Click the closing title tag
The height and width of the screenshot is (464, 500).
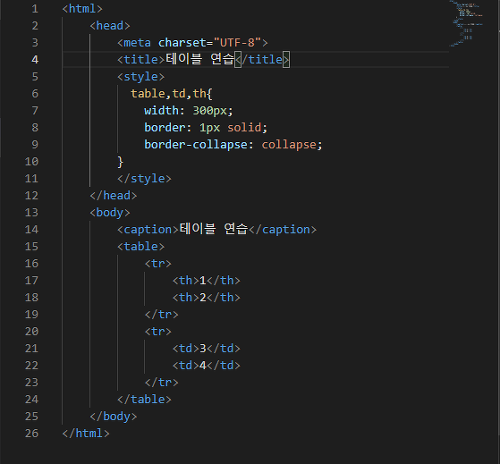pyautogui.click(x=262, y=60)
